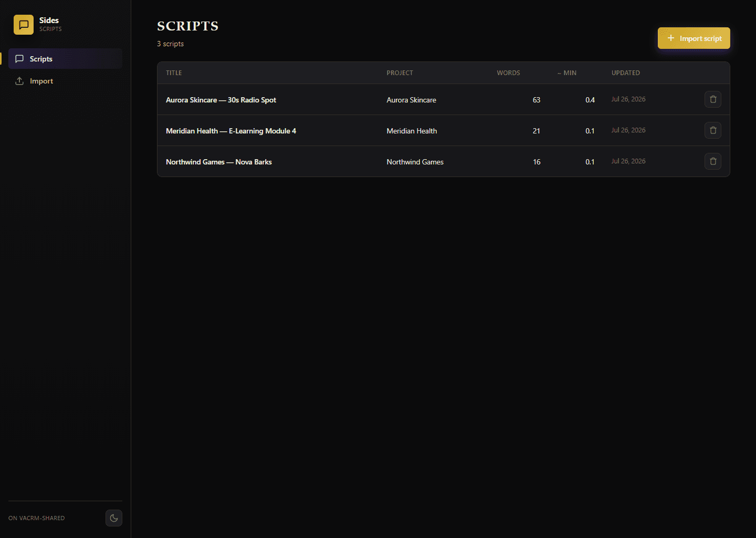Click the Import script button
This screenshot has width=756, height=538.
[694, 38]
